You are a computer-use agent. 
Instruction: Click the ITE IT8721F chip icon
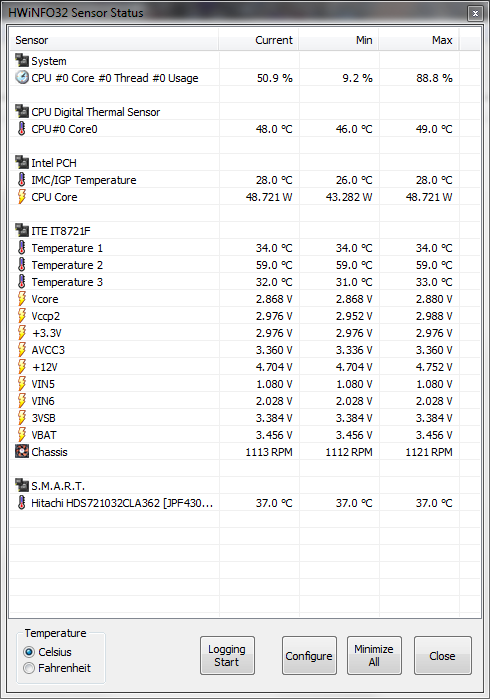click(22, 230)
